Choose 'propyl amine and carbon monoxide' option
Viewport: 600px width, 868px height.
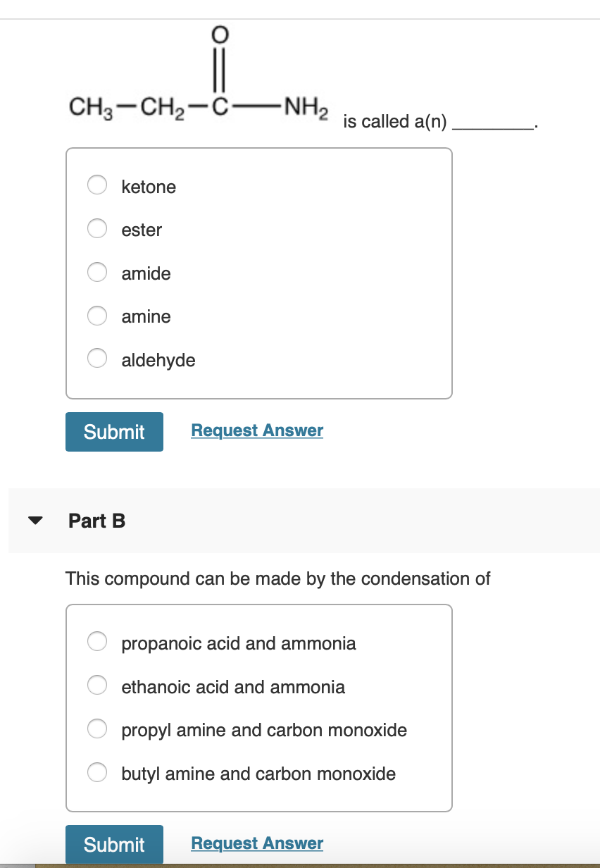[x=96, y=728]
